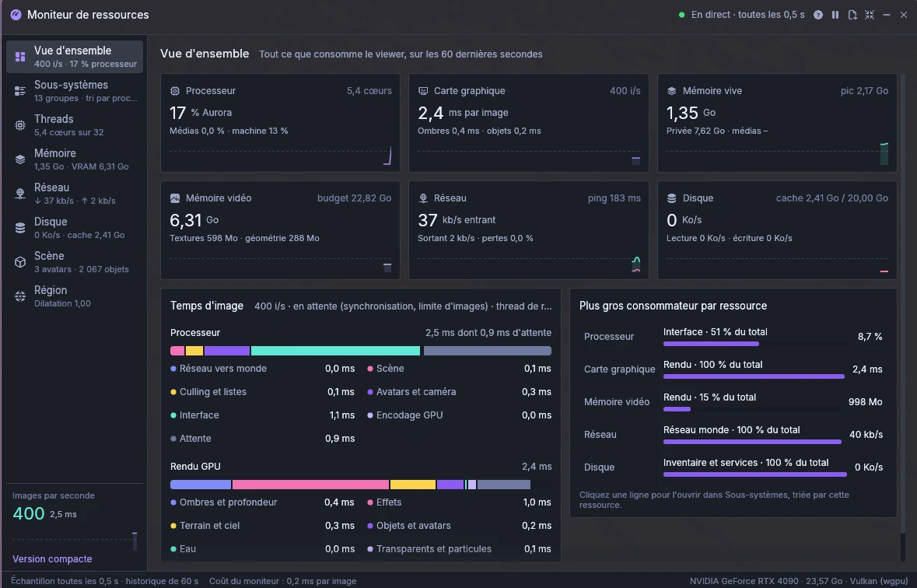Click the Culling et listes legend entry
Image resolution: width=917 pixels, height=588 pixels.
[263, 392]
